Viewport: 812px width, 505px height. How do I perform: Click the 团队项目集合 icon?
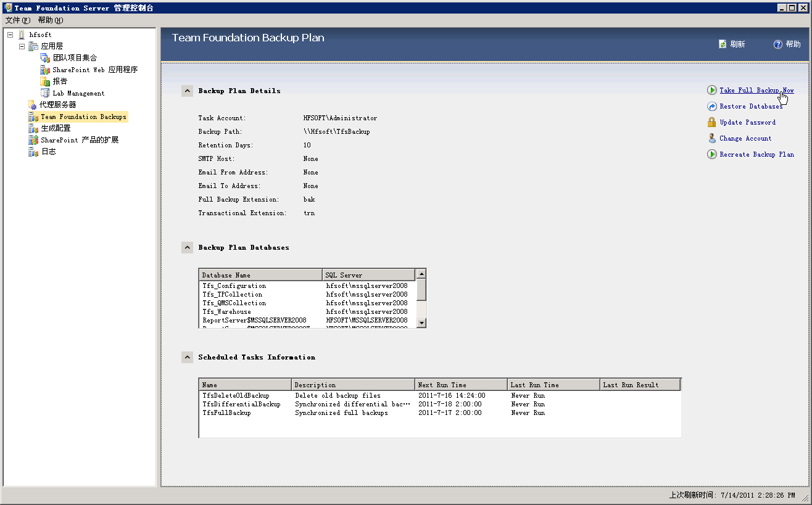click(45, 58)
